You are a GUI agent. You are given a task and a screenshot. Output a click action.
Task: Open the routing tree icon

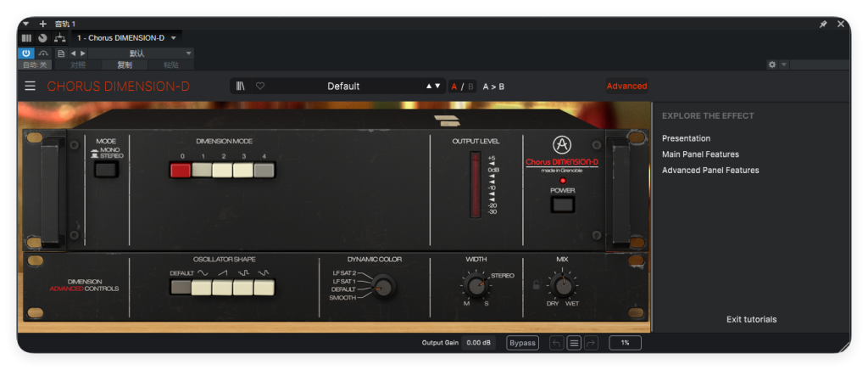click(x=60, y=37)
